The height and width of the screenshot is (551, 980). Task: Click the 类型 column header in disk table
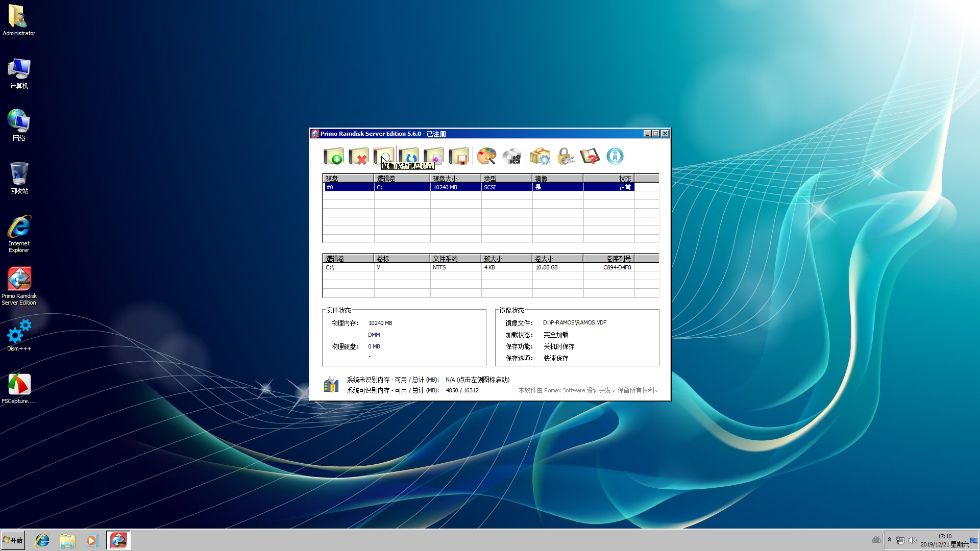pyautogui.click(x=507, y=179)
